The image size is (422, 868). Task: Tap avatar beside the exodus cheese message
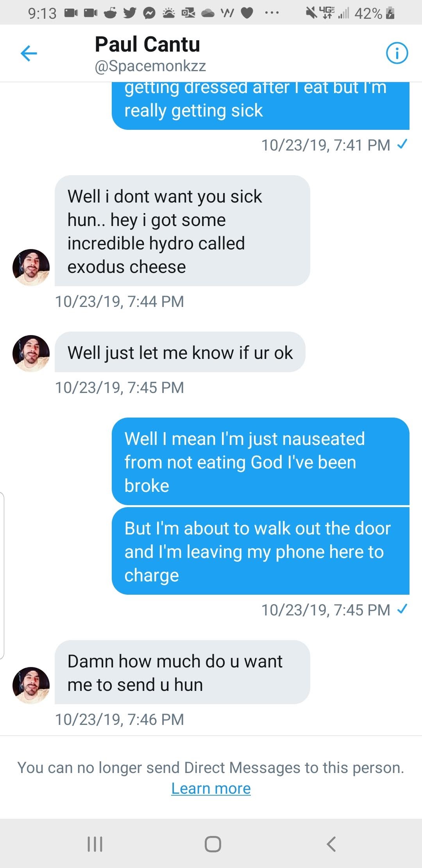[31, 267]
